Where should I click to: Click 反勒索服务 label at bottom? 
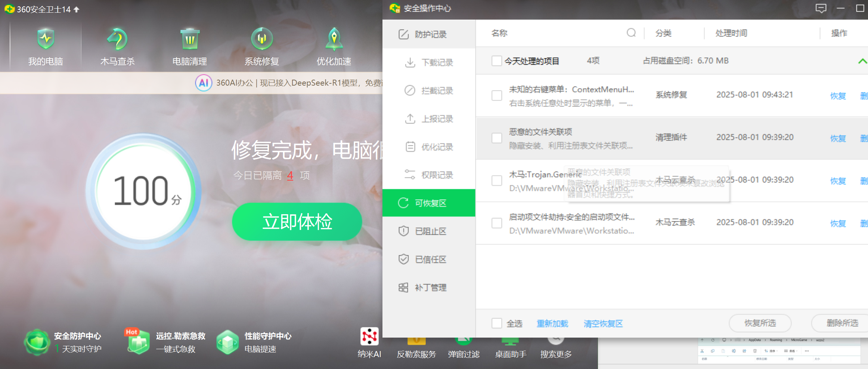(x=416, y=354)
